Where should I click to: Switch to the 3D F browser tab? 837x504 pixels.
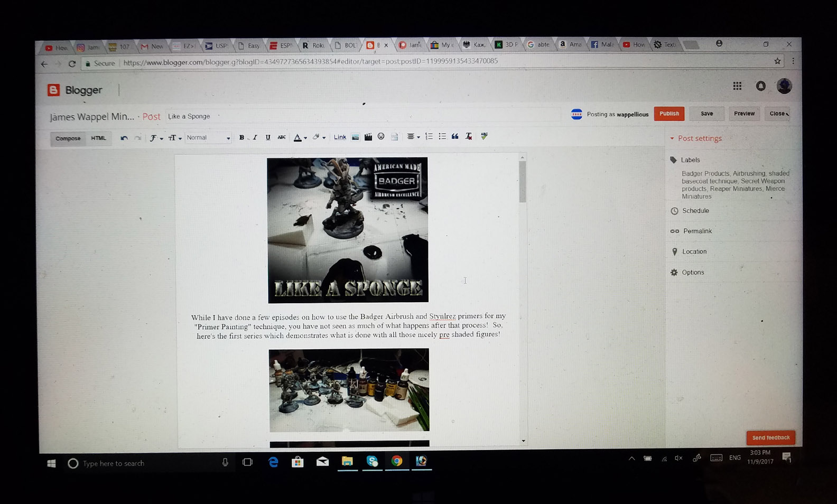click(507, 45)
